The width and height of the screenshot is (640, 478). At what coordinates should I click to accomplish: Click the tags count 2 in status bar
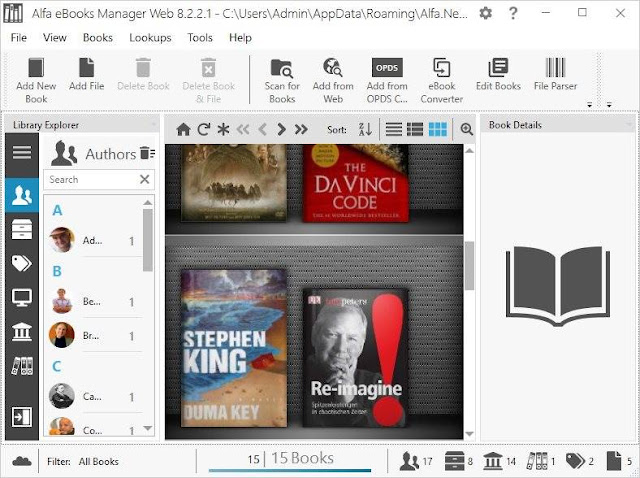(580, 461)
